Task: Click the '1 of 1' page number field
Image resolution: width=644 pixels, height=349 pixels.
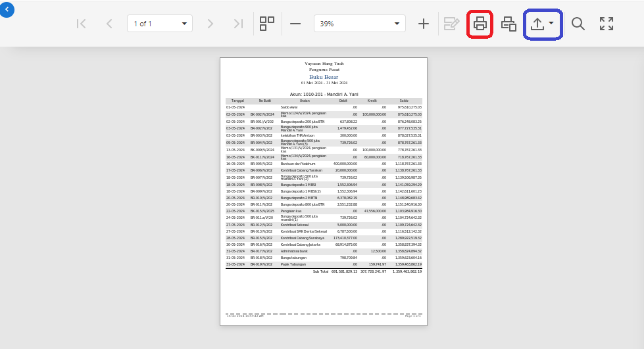Action: tap(153, 24)
